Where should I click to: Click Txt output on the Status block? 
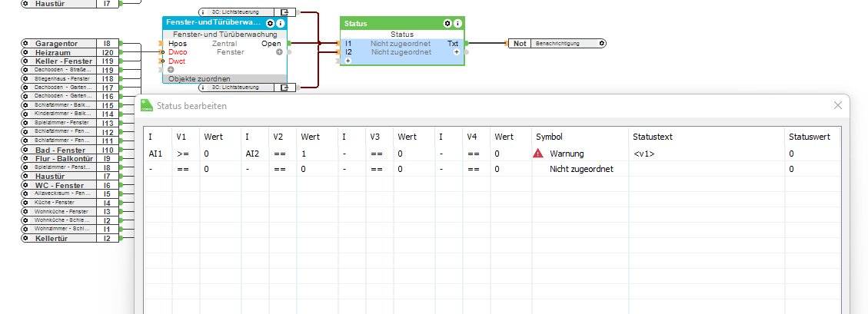(453, 43)
